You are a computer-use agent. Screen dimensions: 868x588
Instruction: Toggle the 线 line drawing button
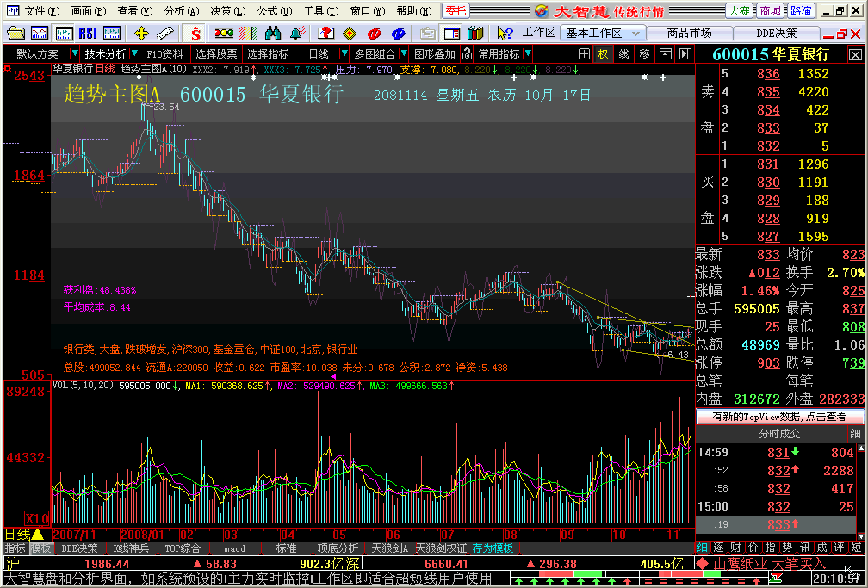(x=623, y=53)
